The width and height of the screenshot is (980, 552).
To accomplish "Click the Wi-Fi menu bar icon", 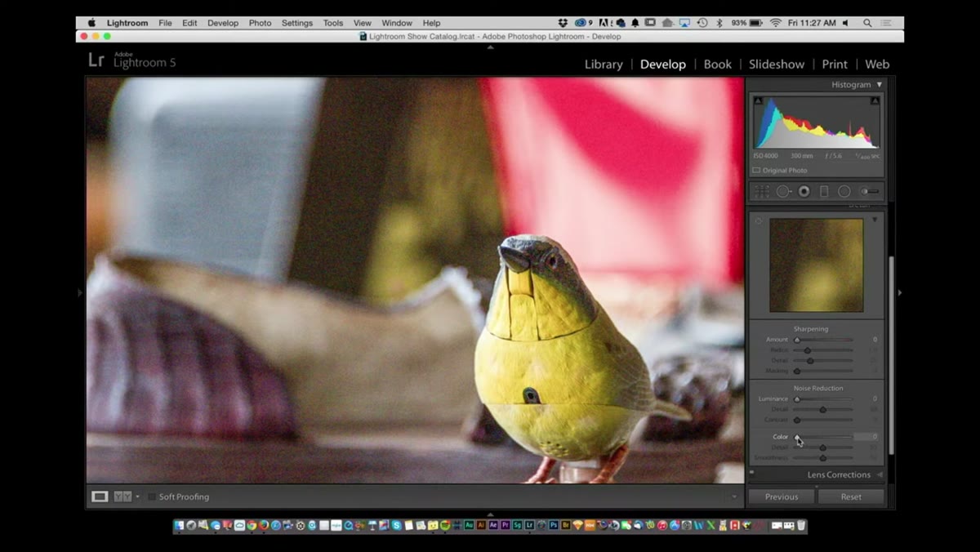I will [x=775, y=23].
